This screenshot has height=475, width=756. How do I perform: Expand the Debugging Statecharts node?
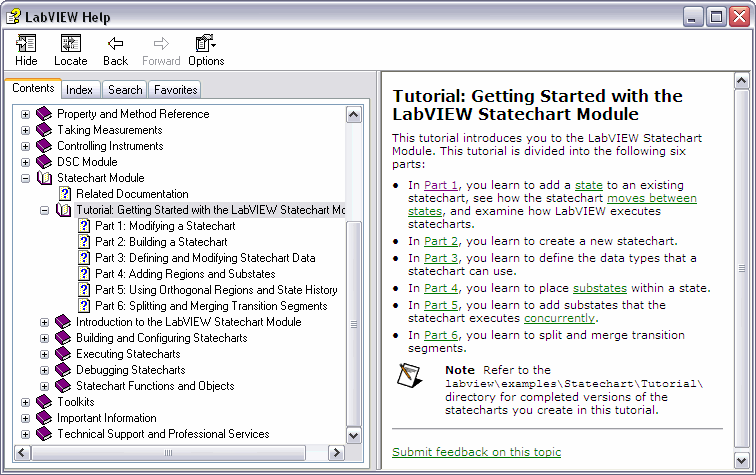45,370
